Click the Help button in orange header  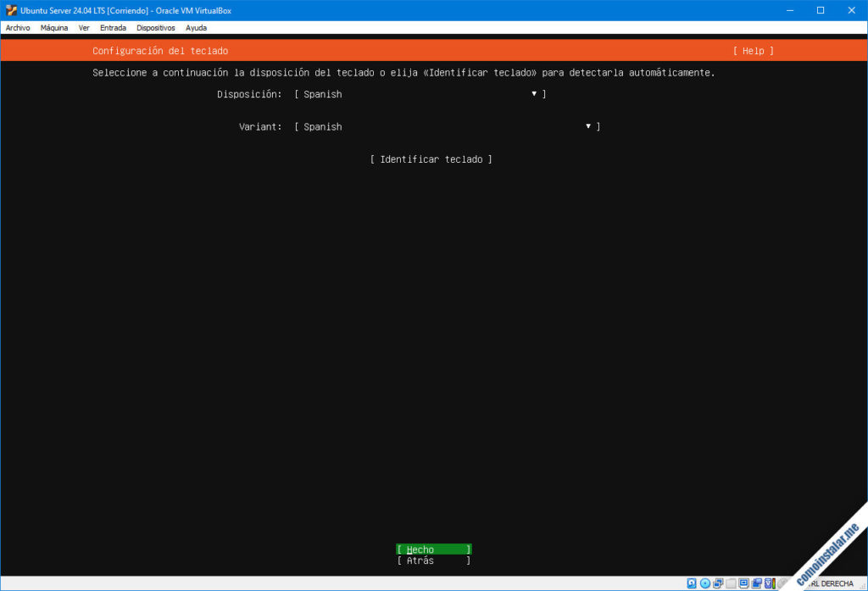[x=753, y=51]
